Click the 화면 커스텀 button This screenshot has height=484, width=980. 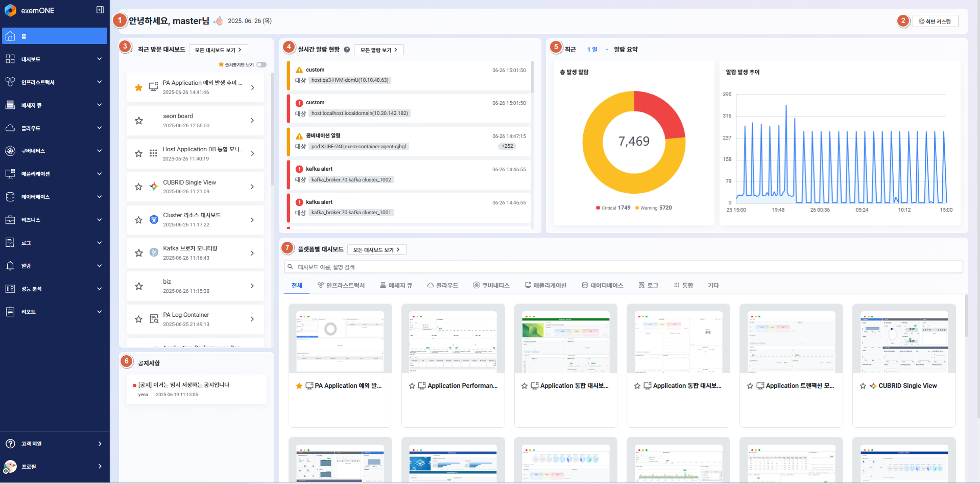point(935,21)
